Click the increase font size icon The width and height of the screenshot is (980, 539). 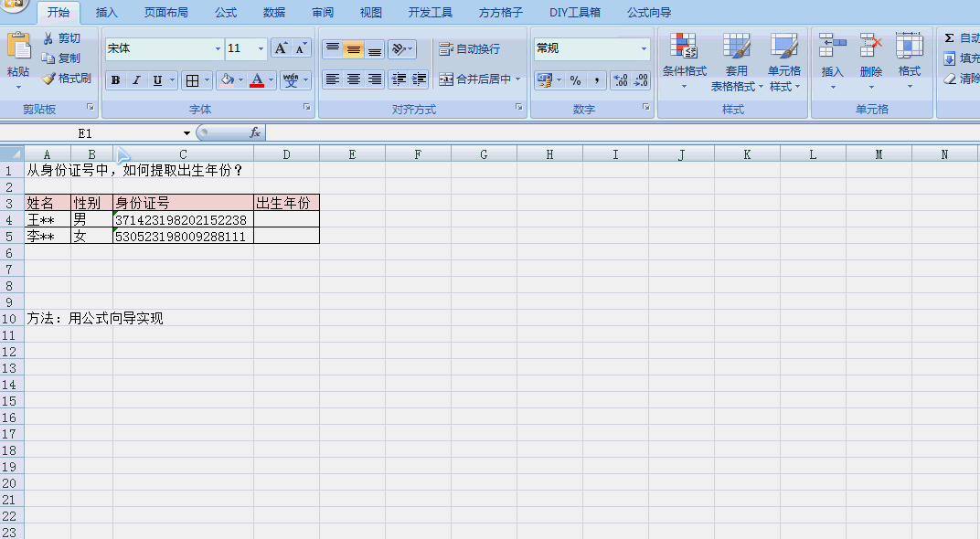[x=282, y=48]
